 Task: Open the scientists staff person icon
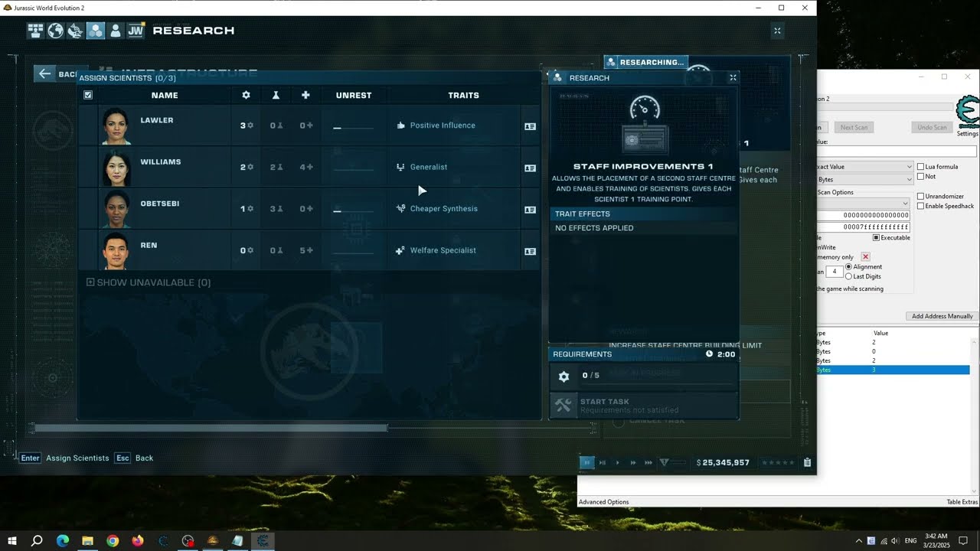(x=116, y=31)
